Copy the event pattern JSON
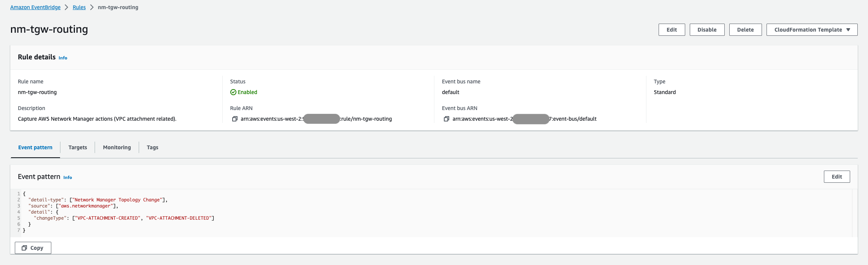 33,248
